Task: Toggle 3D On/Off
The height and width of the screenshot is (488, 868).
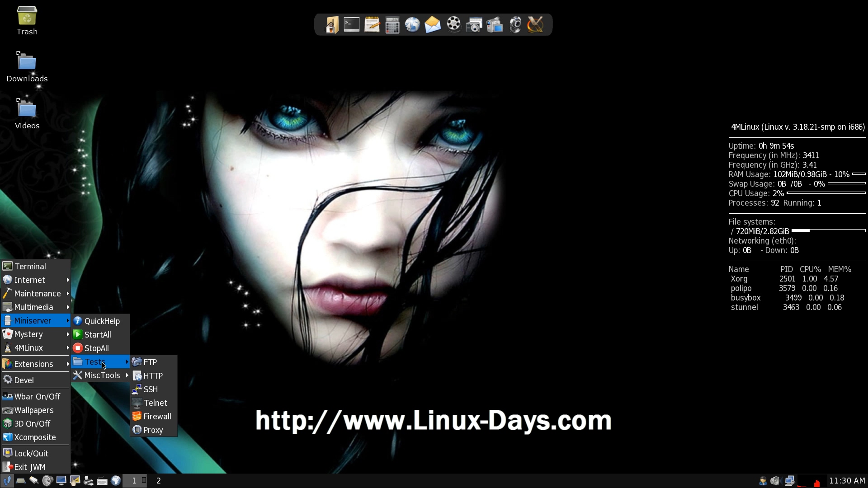Action: (36, 424)
